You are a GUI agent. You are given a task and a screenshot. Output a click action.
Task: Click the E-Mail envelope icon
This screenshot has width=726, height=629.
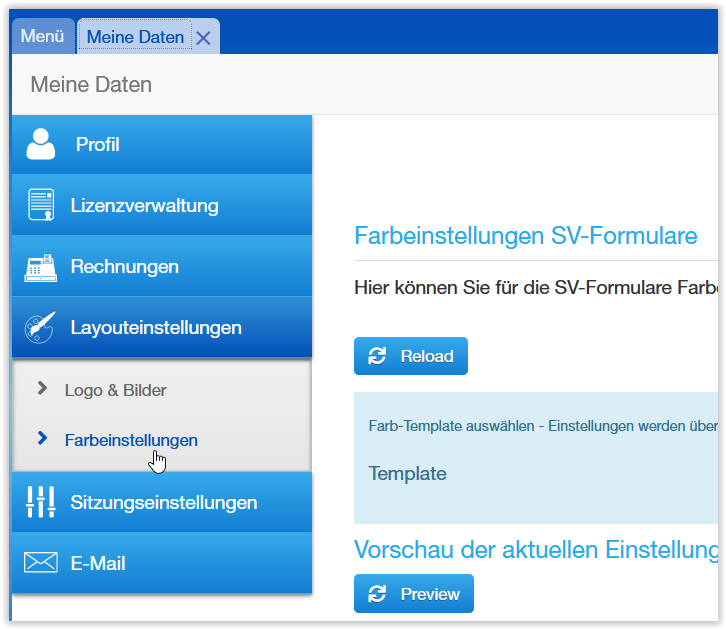click(41, 563)
